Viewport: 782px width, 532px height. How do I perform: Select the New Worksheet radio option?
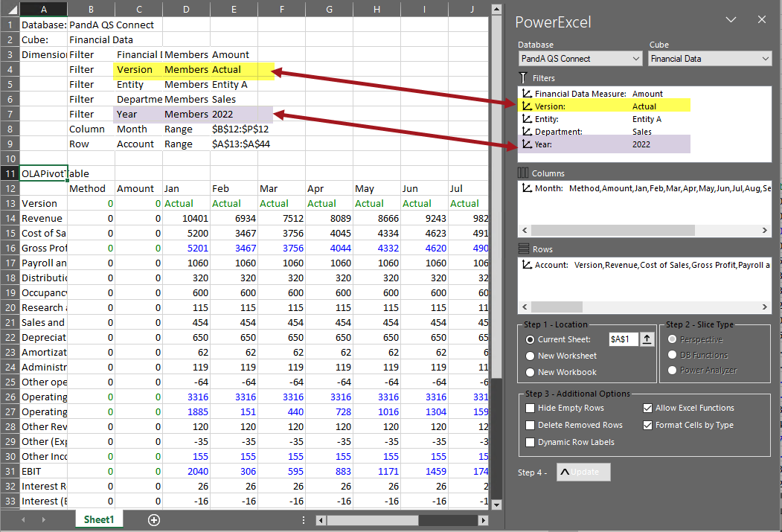point(531,356)
